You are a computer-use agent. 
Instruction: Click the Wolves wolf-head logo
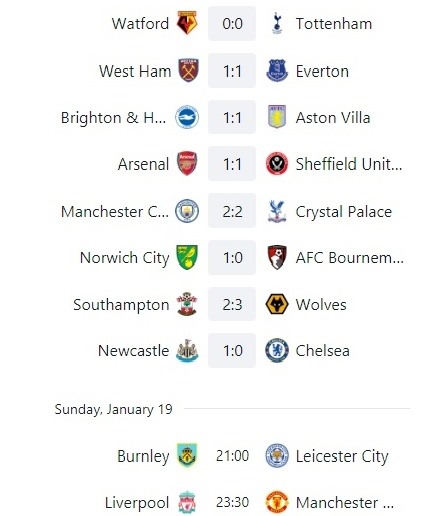click(x=277, y=304)
